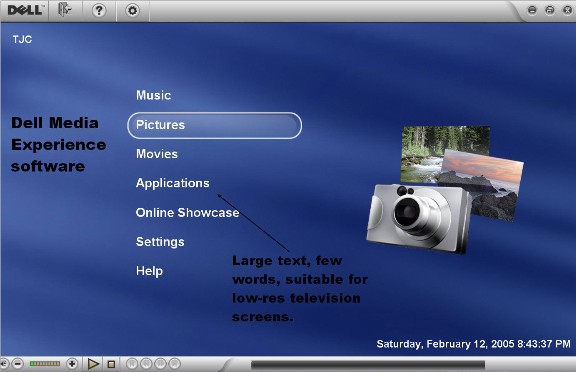The image size is (576, 372).
Task: Choose Online Showcase in the menu
Action: [x=187, y=212]
